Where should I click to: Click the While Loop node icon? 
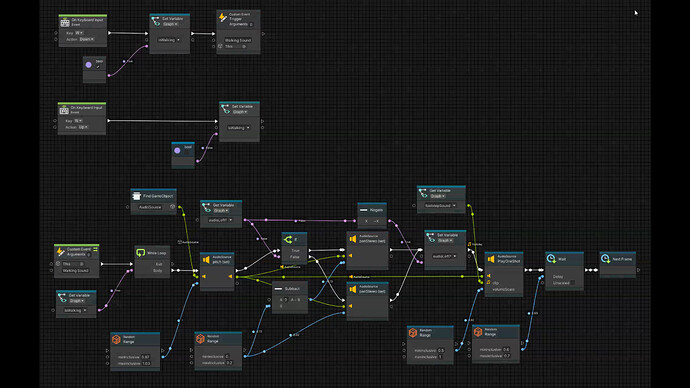pyautogui.click(x=140, y=253)
